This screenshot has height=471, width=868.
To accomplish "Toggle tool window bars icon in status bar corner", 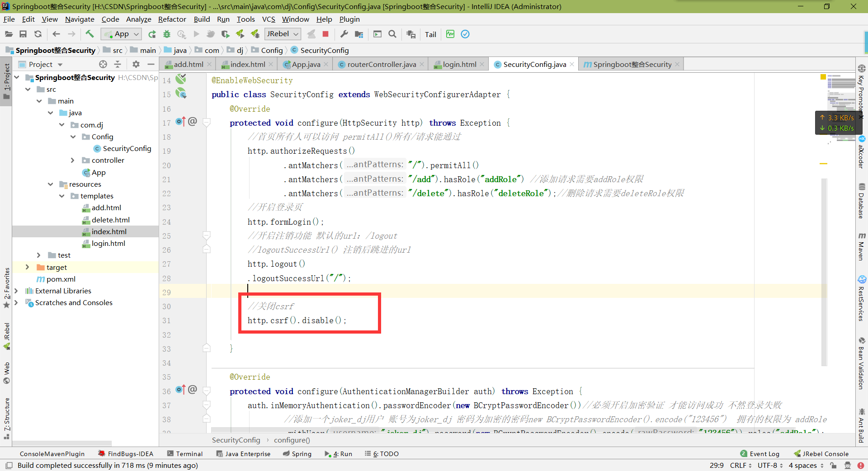I will coord(9,465).
